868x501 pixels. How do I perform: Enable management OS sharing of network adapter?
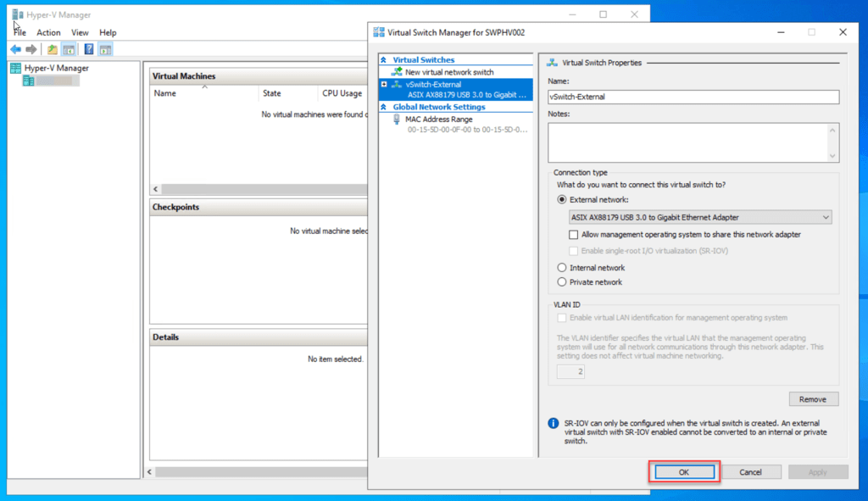tap(574, 235)
